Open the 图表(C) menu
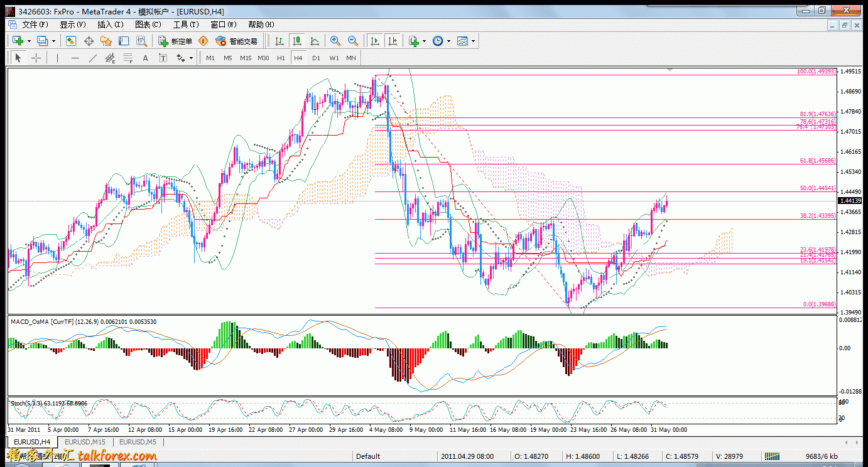The height and width of the screenshot is (467, 868). coord(148,24)
